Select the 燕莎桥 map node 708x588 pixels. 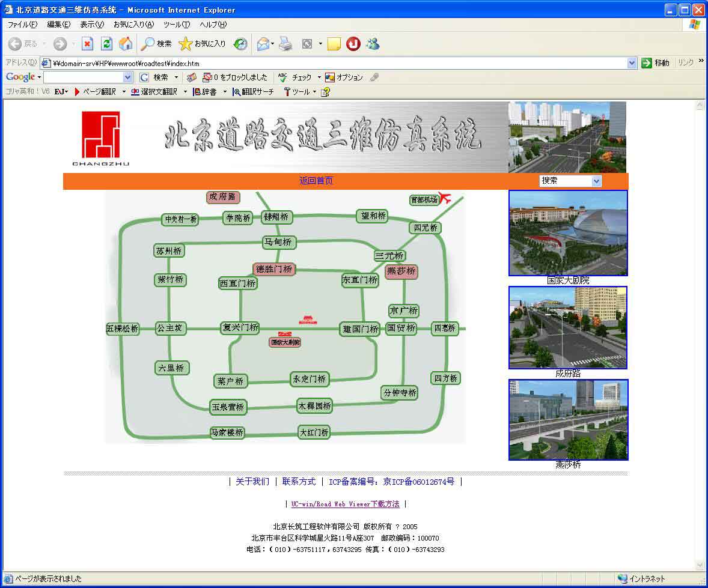tap(401, 271)
